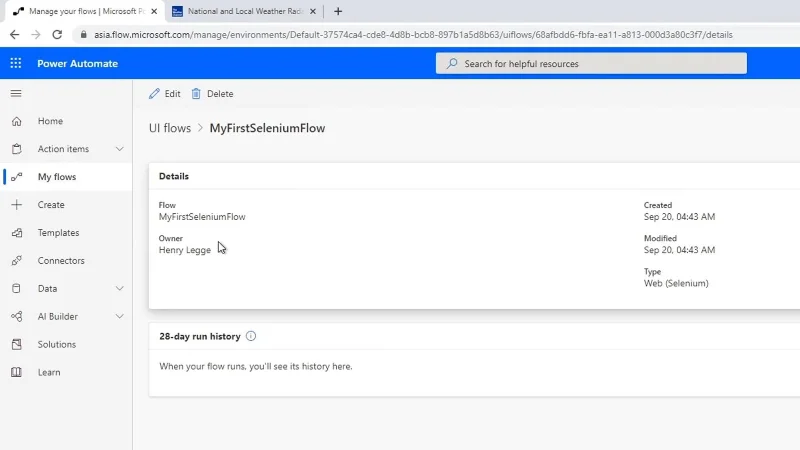Click the Home house icon
This screenshot has width=800, height=450.
[x=16, y=121]
